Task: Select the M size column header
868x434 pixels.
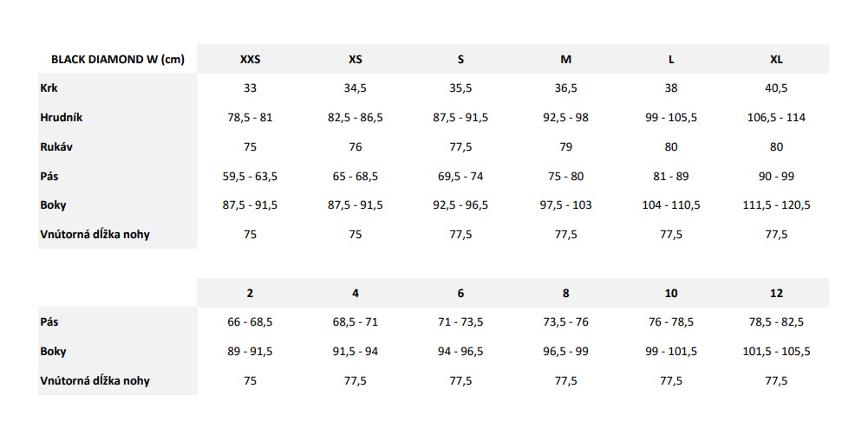Action: point(565,59)
